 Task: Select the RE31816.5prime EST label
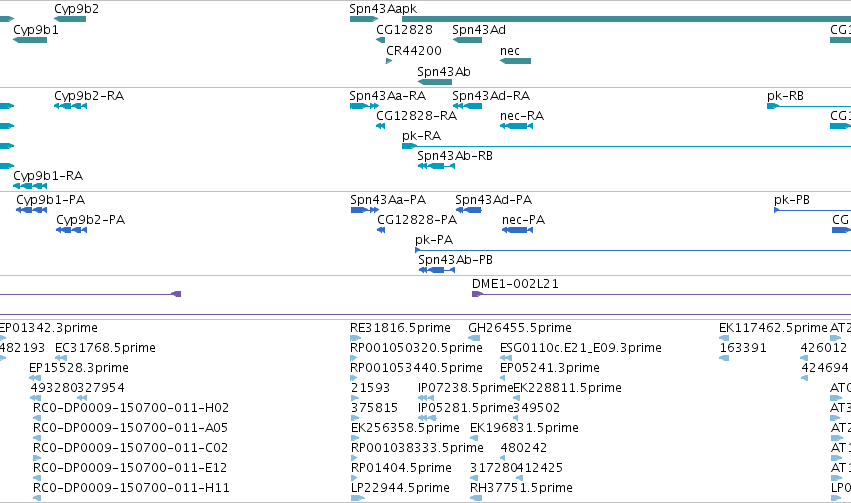[x=401, y=328]
